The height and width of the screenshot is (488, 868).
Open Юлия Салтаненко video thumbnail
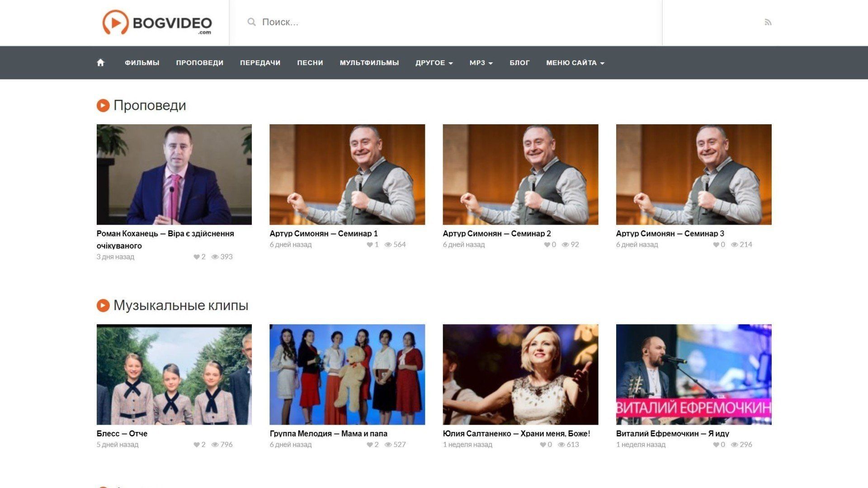click(520, 375)
